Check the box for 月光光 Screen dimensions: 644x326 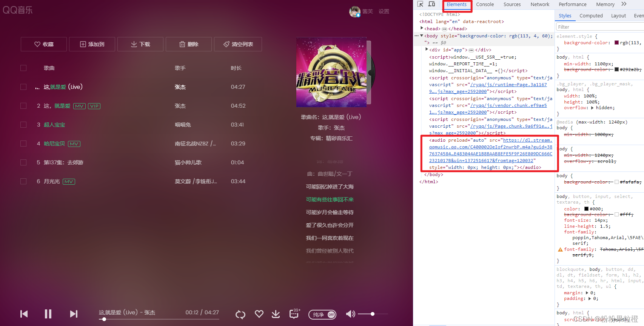coord(23,181)
